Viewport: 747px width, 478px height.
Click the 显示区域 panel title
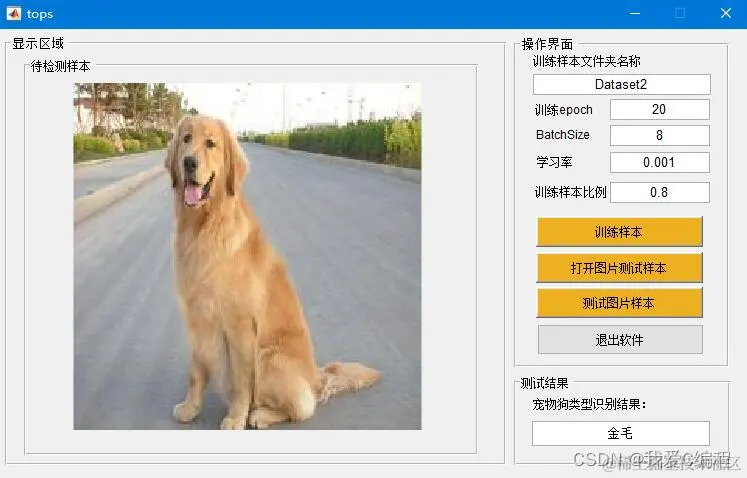tap(38, 44)
